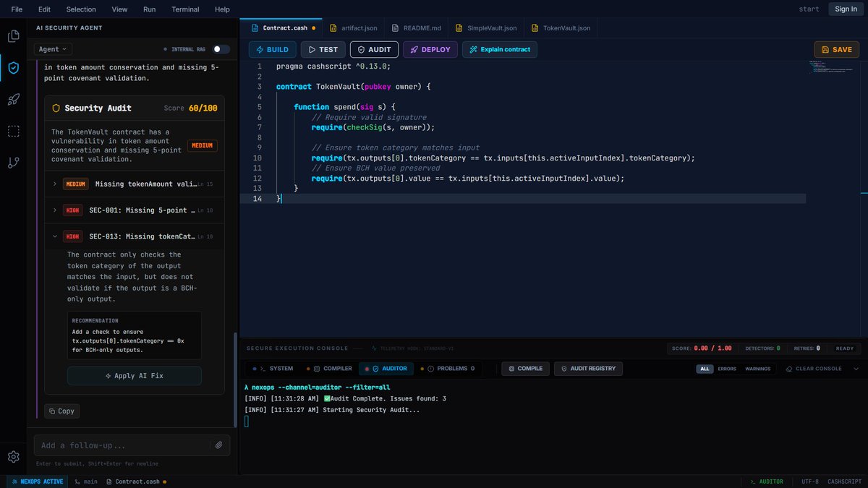
Task: Click the NEXOPS ACTIVE status indicator
Action: [37, 481]
